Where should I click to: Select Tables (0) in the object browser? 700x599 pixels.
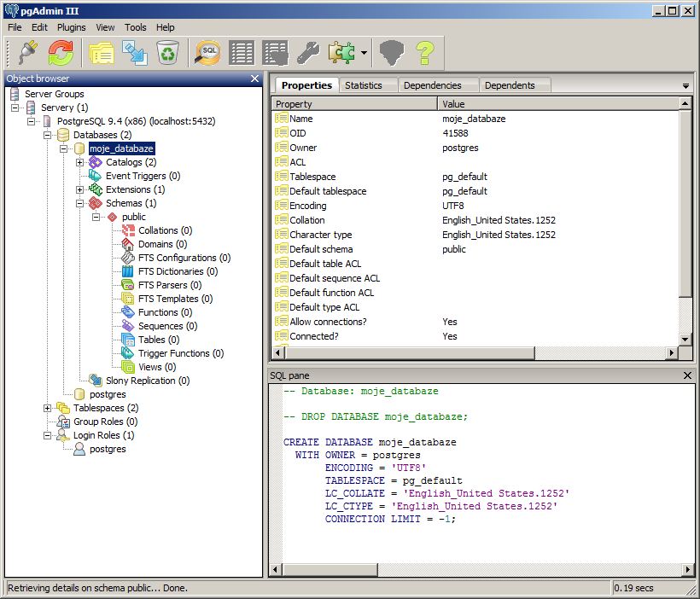(158, 340)
